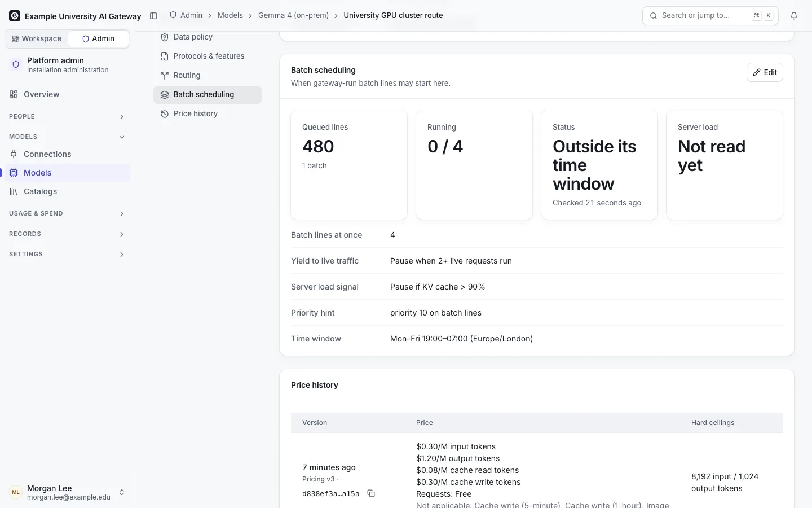This screenshot has height=508, width=812.
Task: Open Connections in the sidebar
Action: pos(68,154)
